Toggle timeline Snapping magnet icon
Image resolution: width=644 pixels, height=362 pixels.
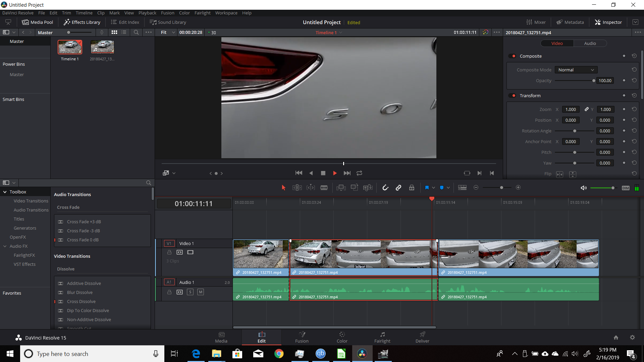coord(385,188)
